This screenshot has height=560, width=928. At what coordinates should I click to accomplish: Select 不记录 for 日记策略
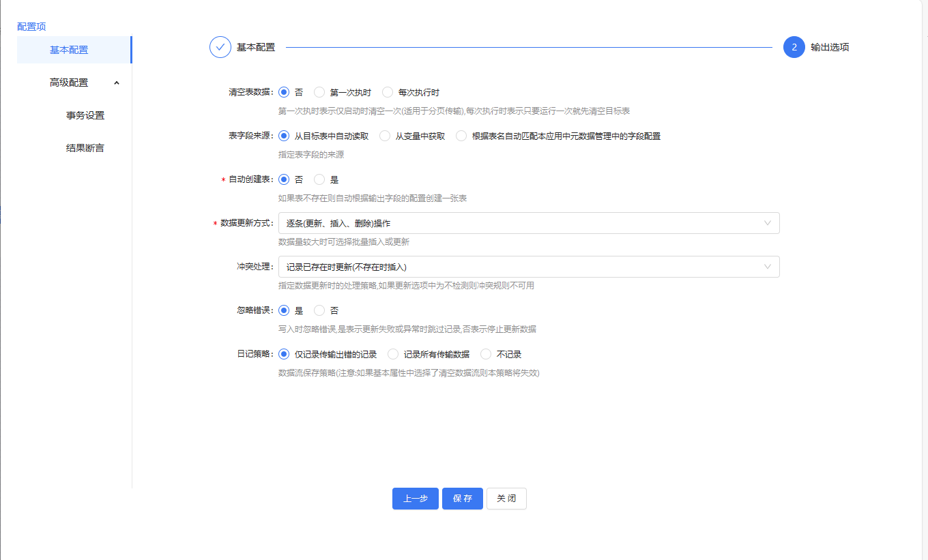click(486, 354)
